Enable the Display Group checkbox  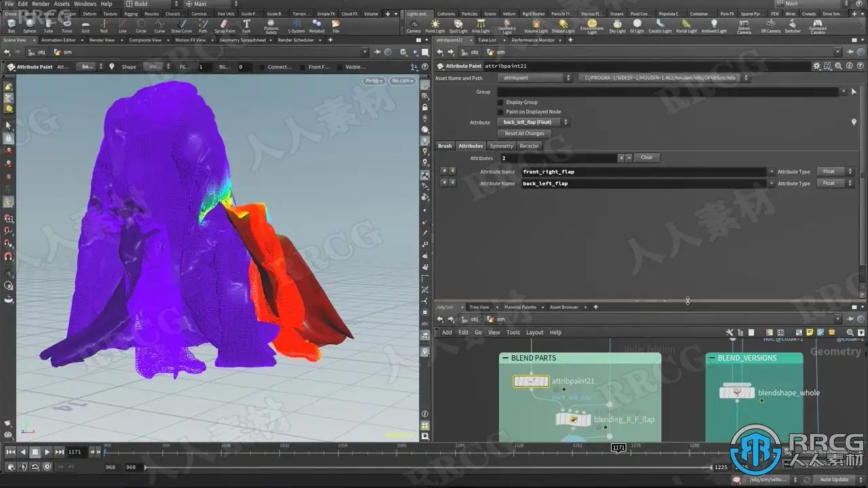click(x=500, y=102)
